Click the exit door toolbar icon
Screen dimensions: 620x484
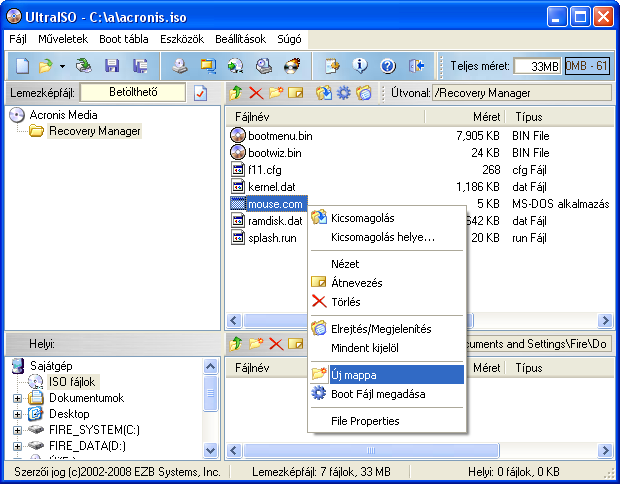[416, 66]
